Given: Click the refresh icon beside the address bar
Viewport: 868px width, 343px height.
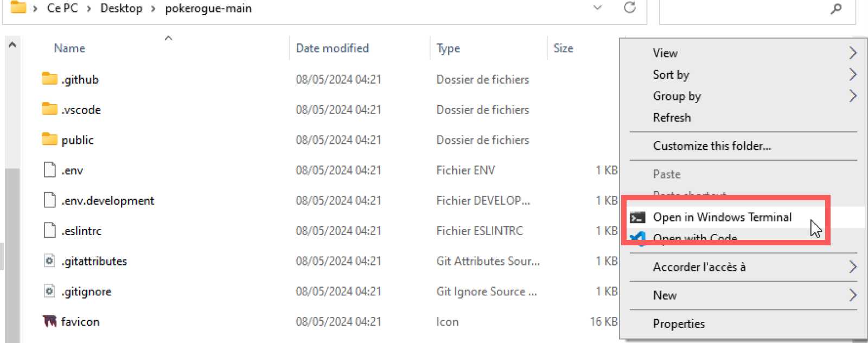Looking at the screenshot, I should tap(629, 8).
